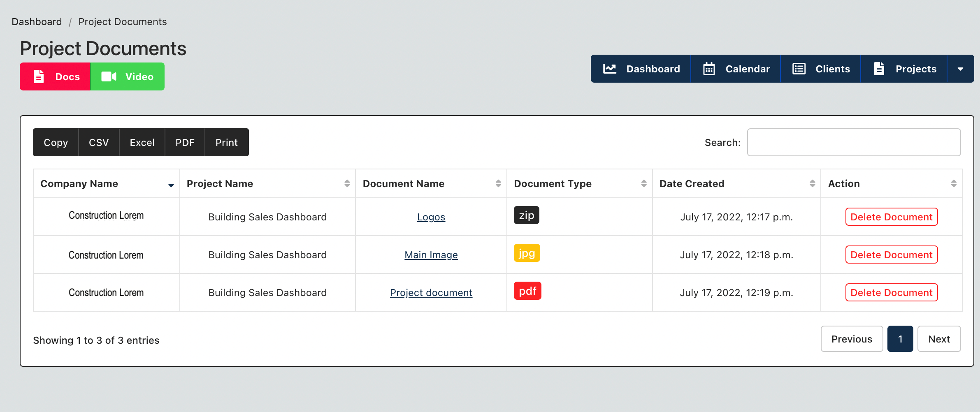980x412 pixels.
Task: Click Building Sales Dashboard in the Logos row
Action: (x=267, y=217)
